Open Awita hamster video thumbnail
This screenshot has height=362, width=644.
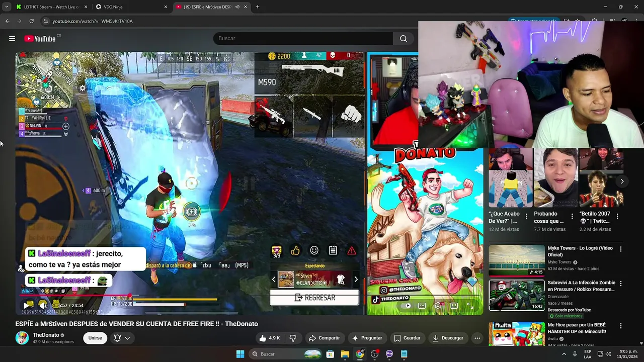point(517,334)
